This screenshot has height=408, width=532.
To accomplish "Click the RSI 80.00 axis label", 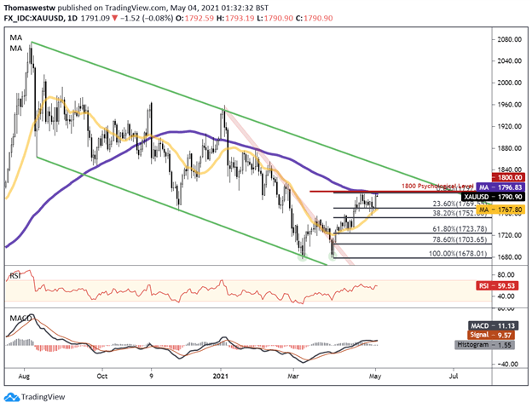I will pyautogui.click(x=506, y=275).
